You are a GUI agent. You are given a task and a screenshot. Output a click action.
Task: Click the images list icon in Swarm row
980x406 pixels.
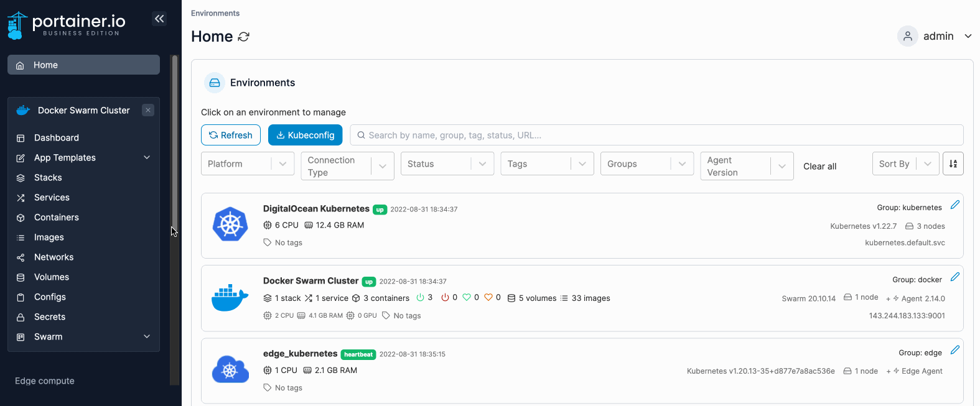pyautogui.click(x=564, y=298)
